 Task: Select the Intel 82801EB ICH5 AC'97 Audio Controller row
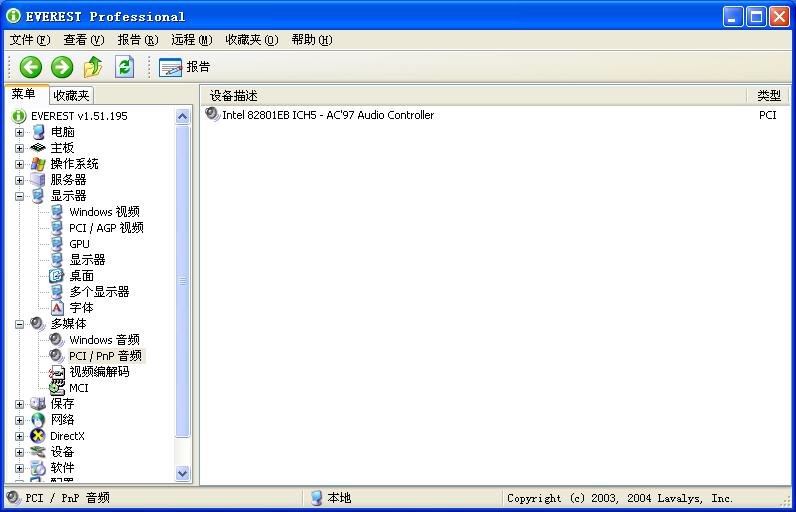pyautogui.click(x=495, y=115)
